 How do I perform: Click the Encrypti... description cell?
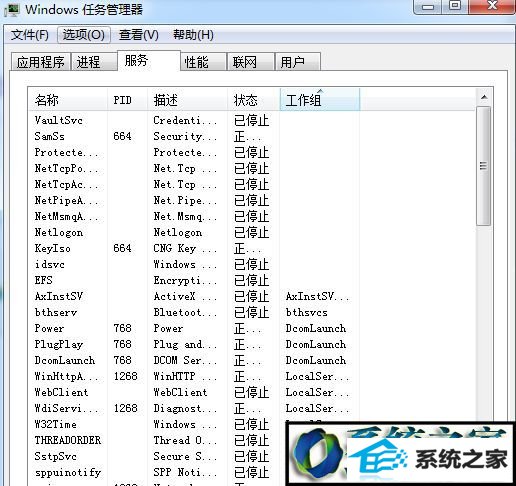(185, 280)
